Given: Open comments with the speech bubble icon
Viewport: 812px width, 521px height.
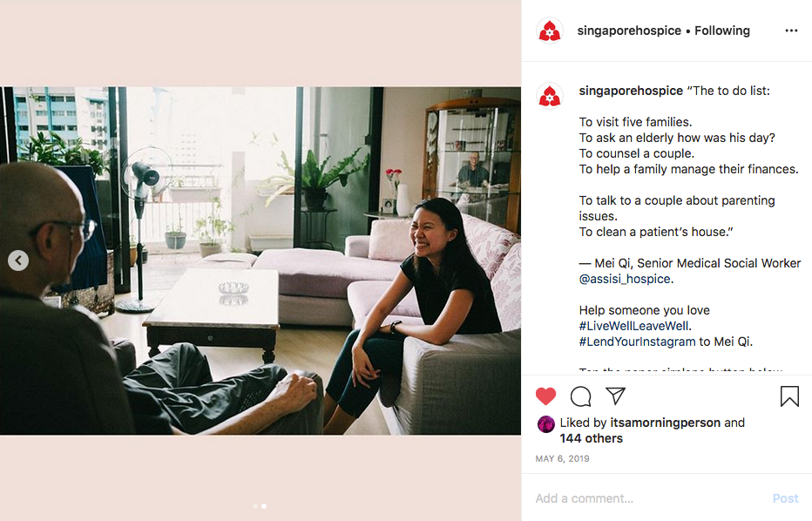Looking at the screenshot, I should click(580, 396).
